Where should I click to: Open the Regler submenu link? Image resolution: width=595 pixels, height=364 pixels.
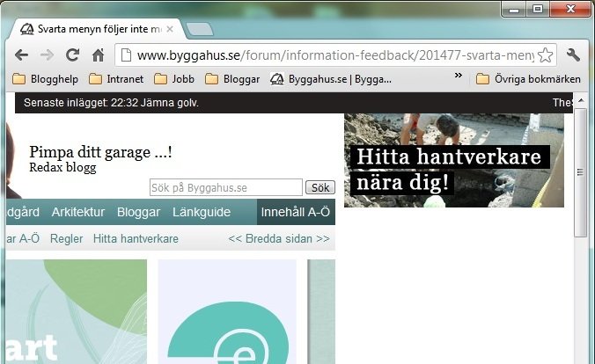(x=66, y=239)
